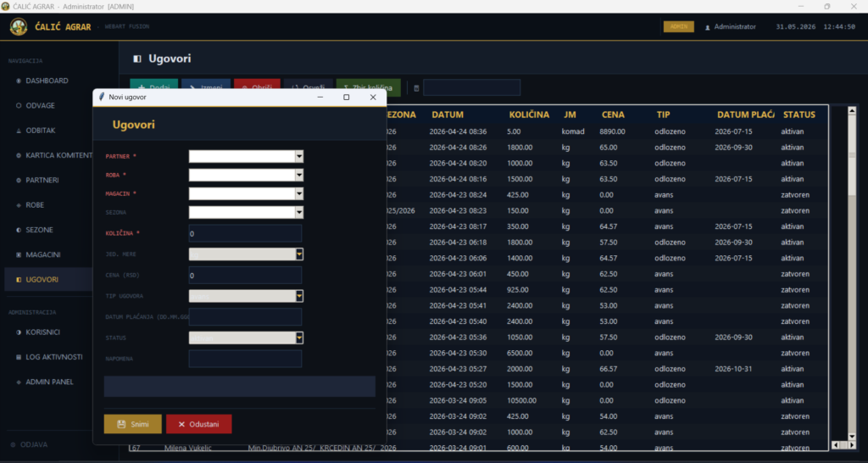Viewport: 868px width, 463px height.
Task: Click the table vertical scrollbar thumb
Action: click(x=852, y=155)
